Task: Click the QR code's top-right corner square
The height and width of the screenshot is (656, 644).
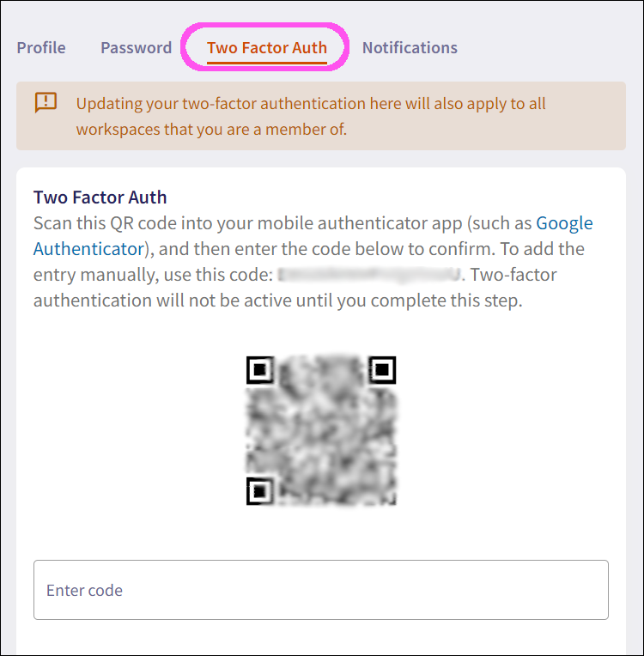Action: (x=382, y=370)
